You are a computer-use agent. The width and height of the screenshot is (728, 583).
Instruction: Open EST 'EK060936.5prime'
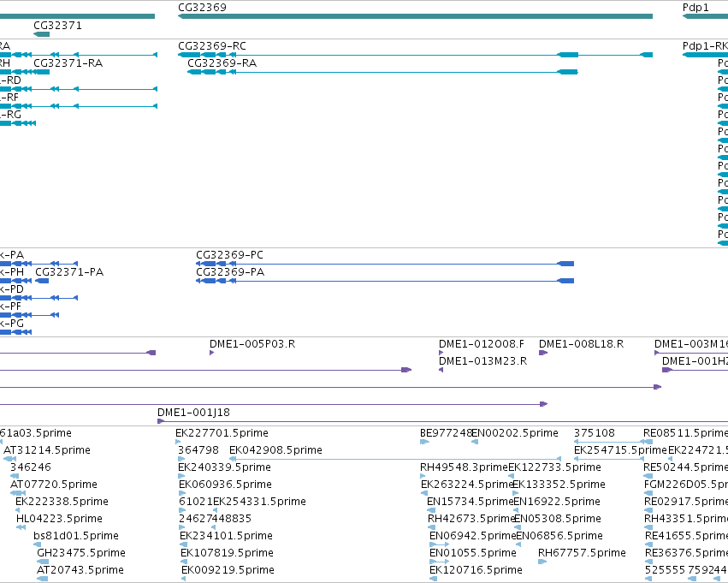click(x=225, y=485)
